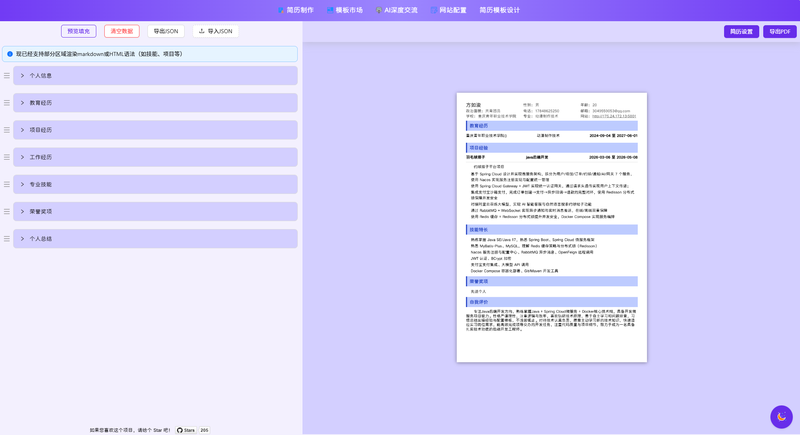Screen dimensions: 800x435
Task: Open 简历模板设计 in the top navigation
Action: point(499,10)
